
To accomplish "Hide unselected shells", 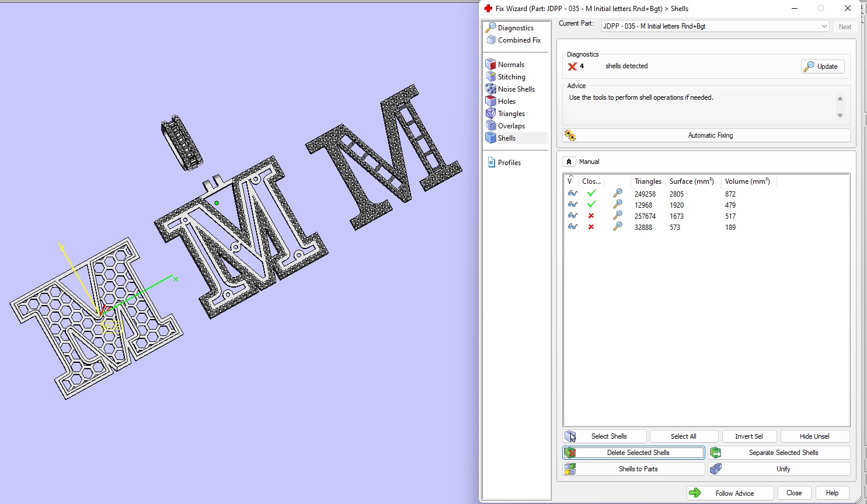I will pos(815,436).
